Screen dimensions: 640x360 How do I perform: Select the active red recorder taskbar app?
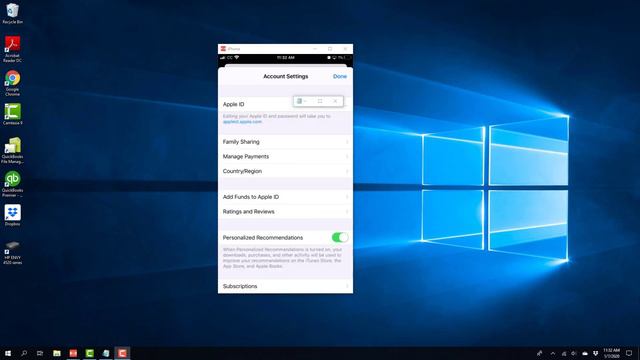pos(122,353)
